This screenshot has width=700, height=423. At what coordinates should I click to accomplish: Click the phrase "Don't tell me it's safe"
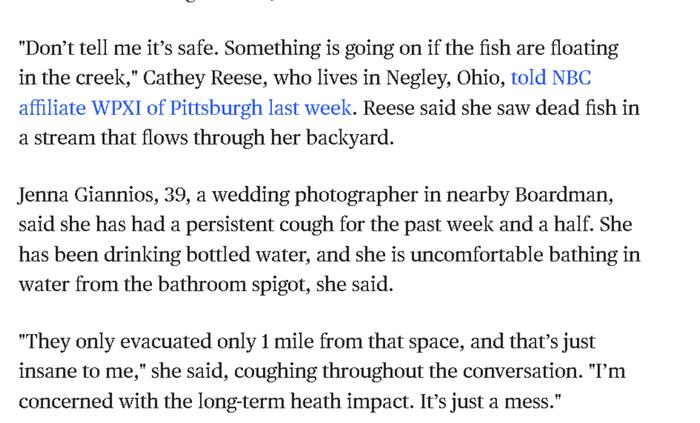point(120,48)
